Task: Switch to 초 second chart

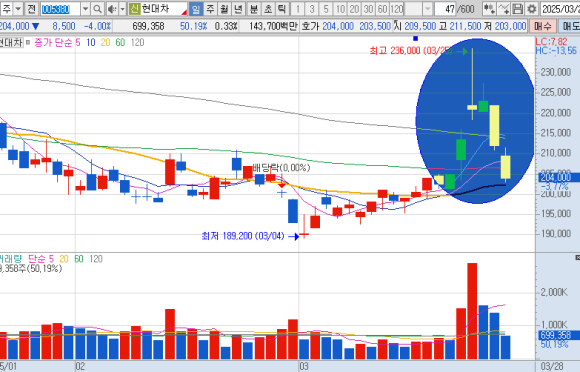Action: coord(268,9)
